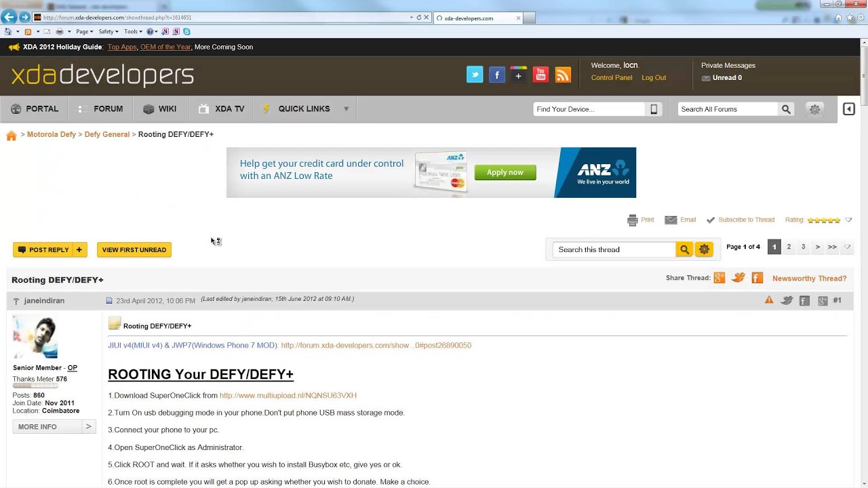Share thread on Google Plus orange icon

(719, 278)
